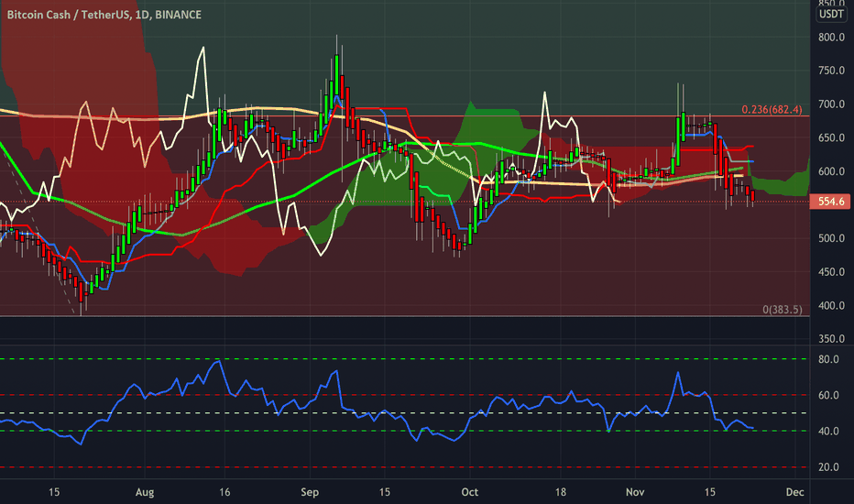854x504 pixels.
Task: Click the 16 date label on time axis
Action: [x=224, y=492]
